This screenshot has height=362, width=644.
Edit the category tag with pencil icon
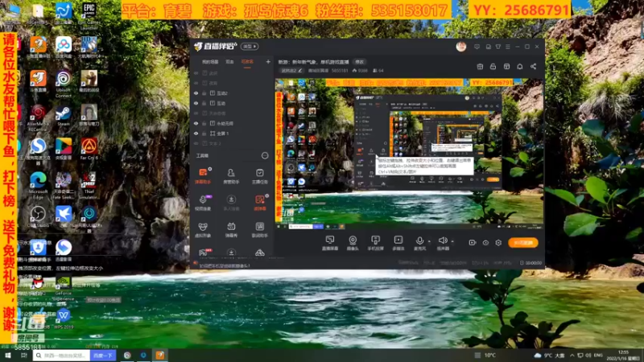click(x=291, y=71)
